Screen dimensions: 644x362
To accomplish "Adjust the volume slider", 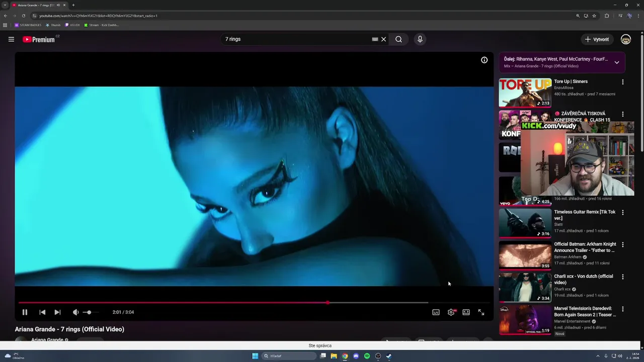I will (90, 312).
